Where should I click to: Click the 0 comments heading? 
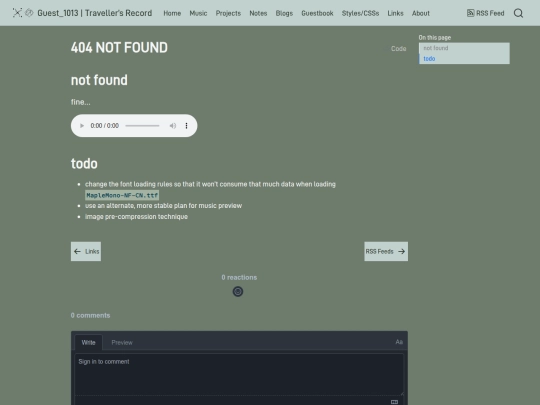pyautogui.click(x=91, y=315)
